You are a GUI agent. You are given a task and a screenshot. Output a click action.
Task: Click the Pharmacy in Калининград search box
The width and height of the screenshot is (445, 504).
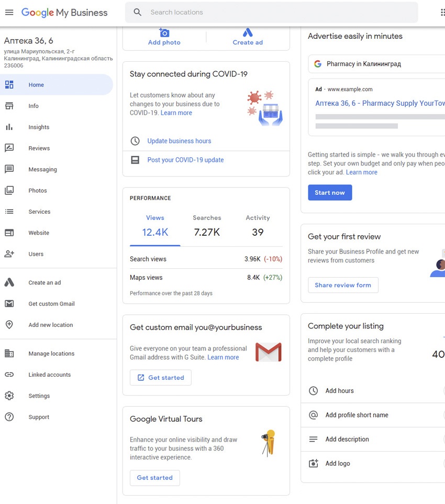tap(376, 63)
